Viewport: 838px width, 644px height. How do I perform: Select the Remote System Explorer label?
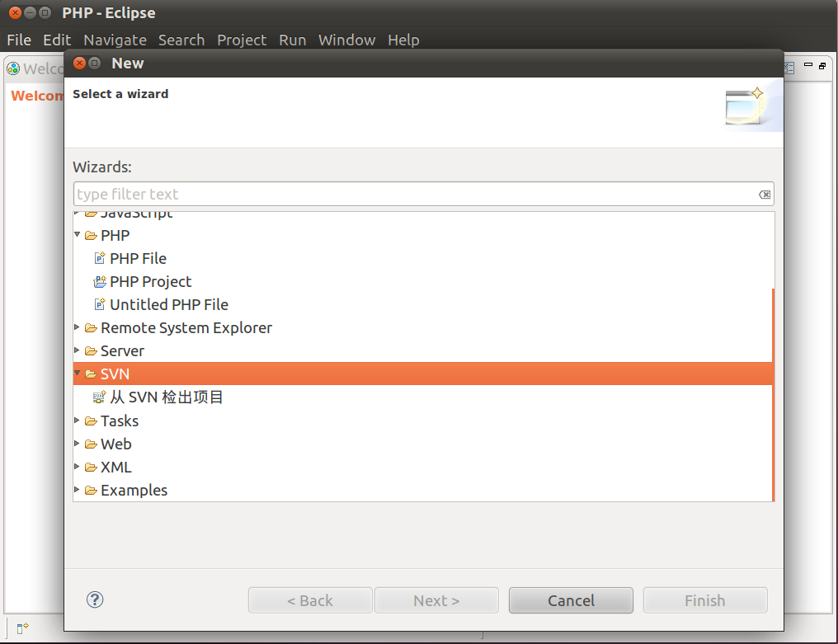(x=186, y=327)
